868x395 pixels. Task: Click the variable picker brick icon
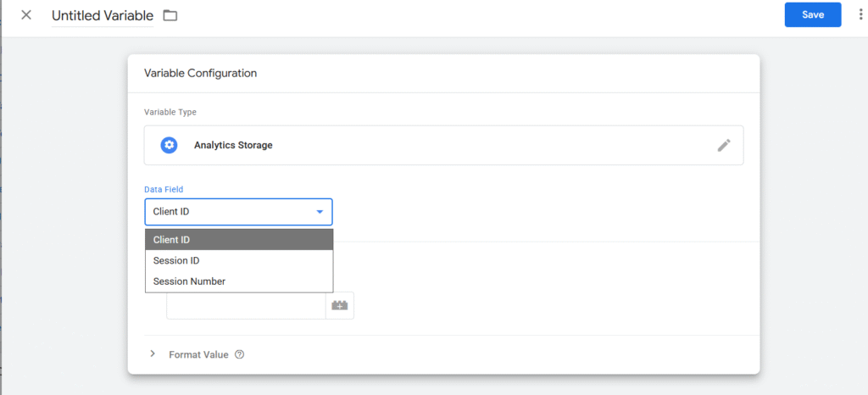340,306
